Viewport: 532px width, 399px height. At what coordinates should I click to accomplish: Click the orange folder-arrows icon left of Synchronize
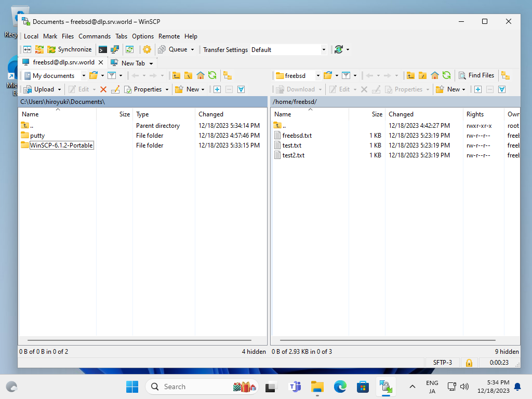[x=39, y=49]
